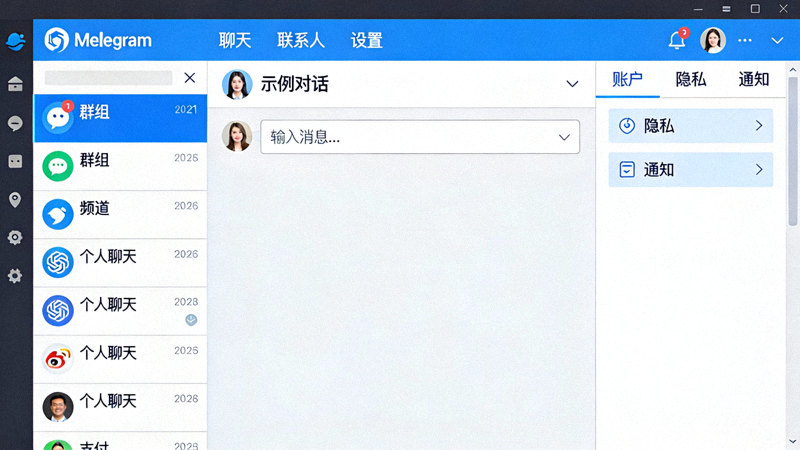Open the 联系人 menu
Viewport: 800px width, 450px height.
pos(301,40)
